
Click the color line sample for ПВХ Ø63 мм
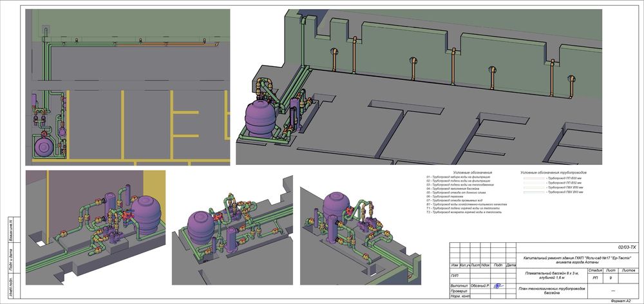click(533, 192)
